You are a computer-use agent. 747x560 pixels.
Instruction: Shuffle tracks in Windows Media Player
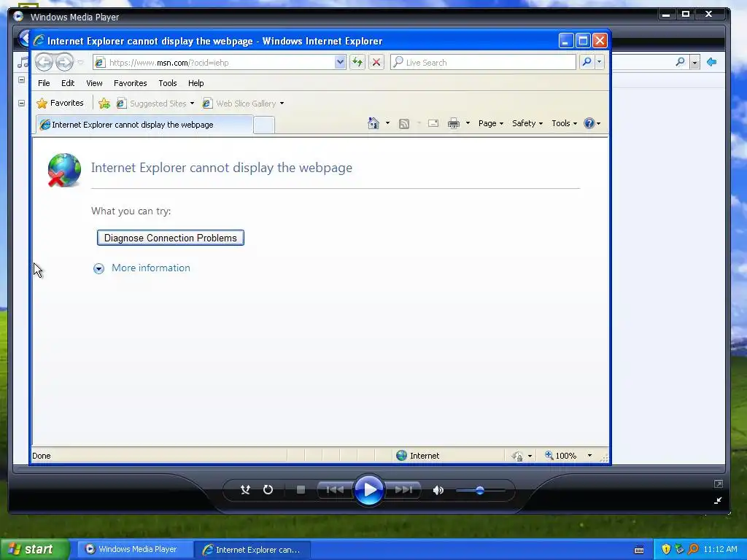[x=245, y=489]
